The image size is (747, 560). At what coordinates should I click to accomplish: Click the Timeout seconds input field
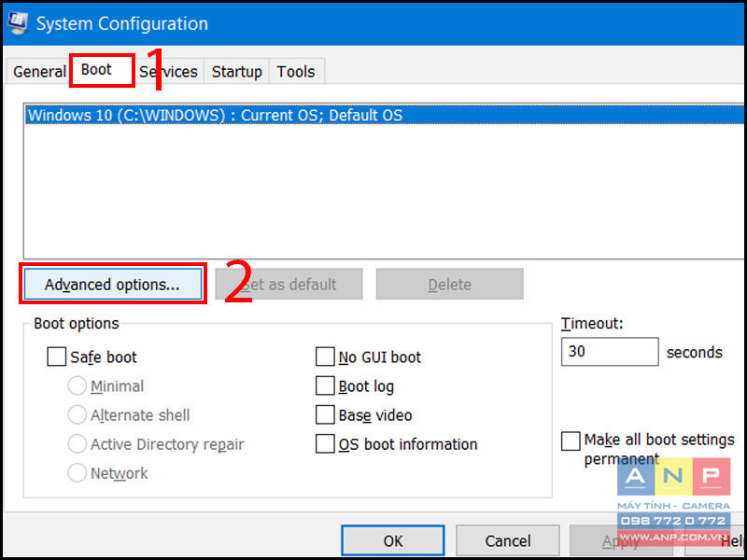(610, 352)
